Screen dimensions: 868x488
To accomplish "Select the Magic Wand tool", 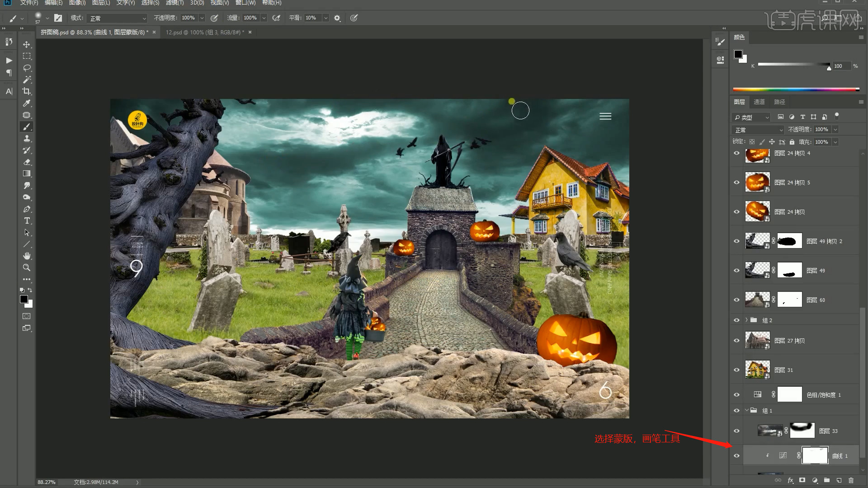I will (x=27, y=80).
